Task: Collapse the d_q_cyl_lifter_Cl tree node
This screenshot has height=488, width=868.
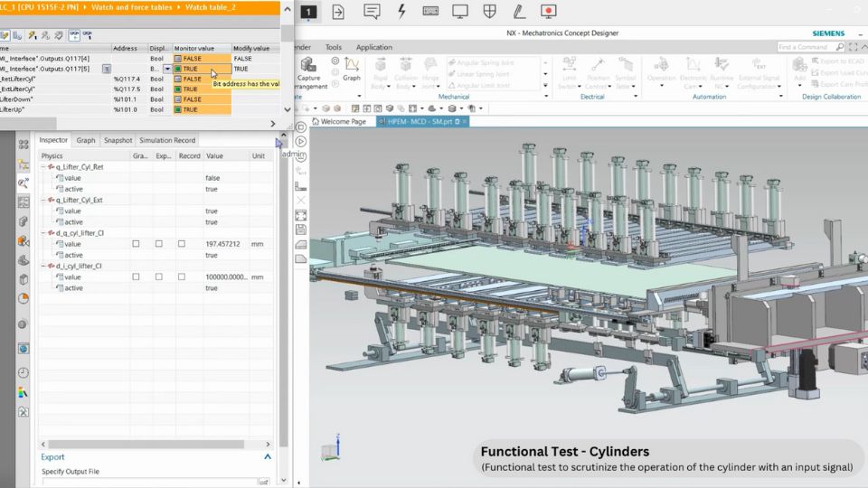Action: pos(43,233)
